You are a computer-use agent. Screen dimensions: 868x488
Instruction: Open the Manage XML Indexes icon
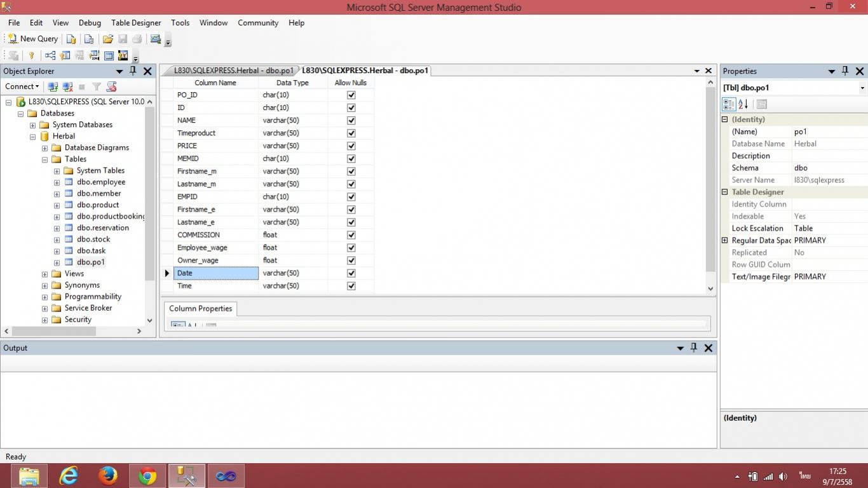pos(94,56)
